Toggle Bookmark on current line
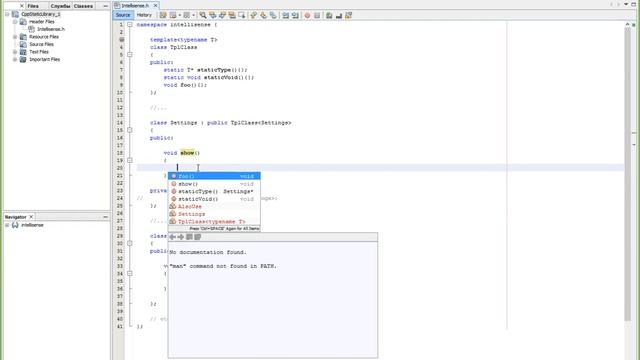Image resolution: width=640 pixels, height=360 pixels. click(x=273, y=15)
